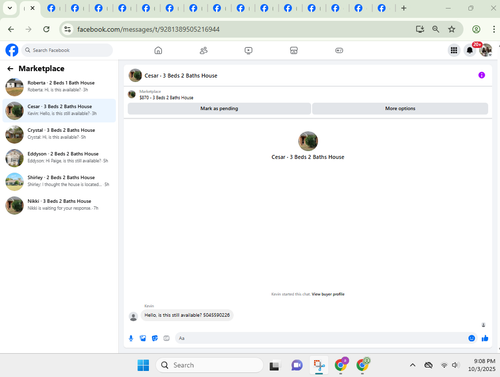This screenshot has height=377, width=500.
Task: Click the browser forward arrow
Action: pos(29,29)
